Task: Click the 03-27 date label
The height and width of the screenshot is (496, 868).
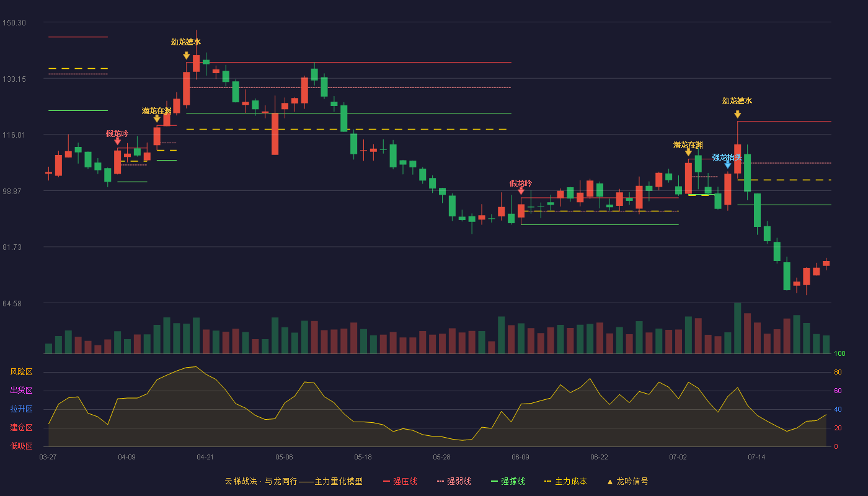Action: 48,457
